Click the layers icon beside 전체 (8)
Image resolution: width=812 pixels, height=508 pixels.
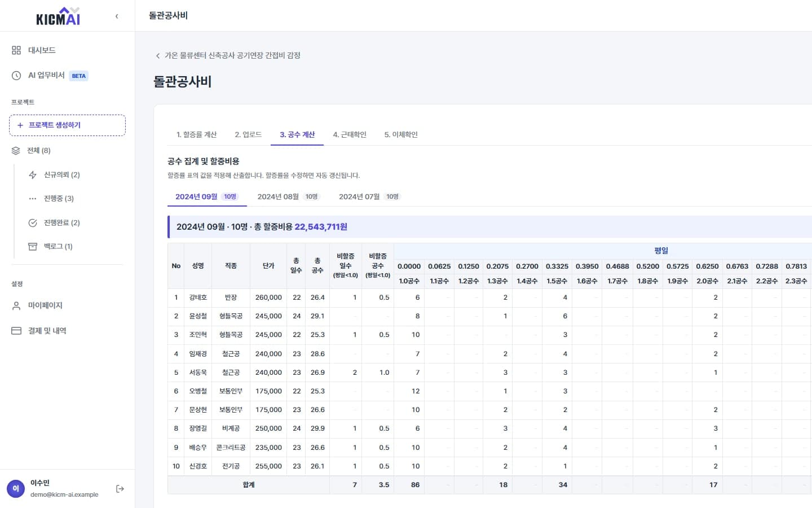click(16, 151)
